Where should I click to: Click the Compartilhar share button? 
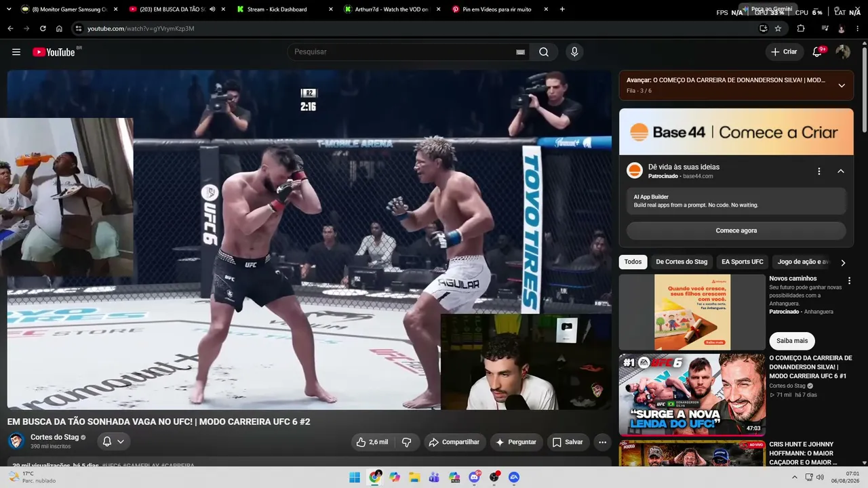[x=455, y=442]
